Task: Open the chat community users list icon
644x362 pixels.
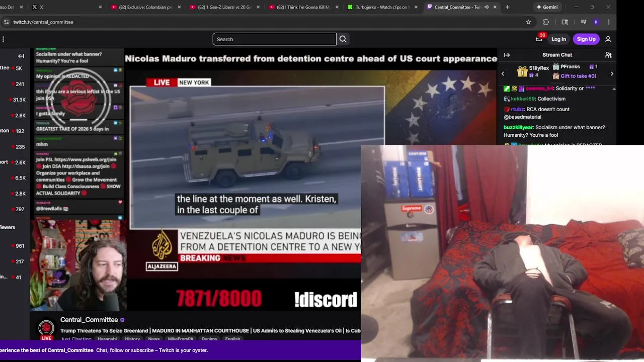Action: coord(608,55)
